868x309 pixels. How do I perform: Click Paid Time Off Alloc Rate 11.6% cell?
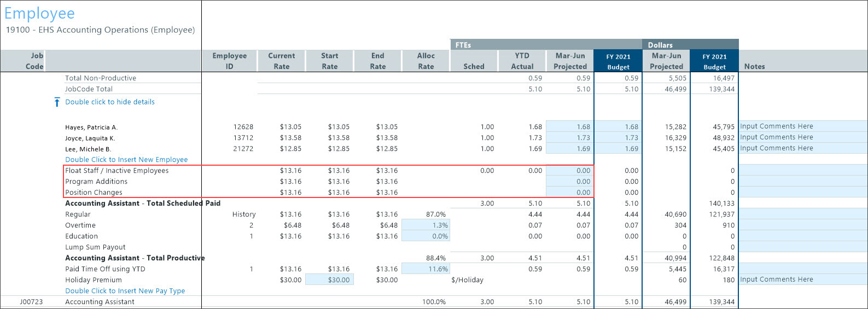tap(426, 269)
